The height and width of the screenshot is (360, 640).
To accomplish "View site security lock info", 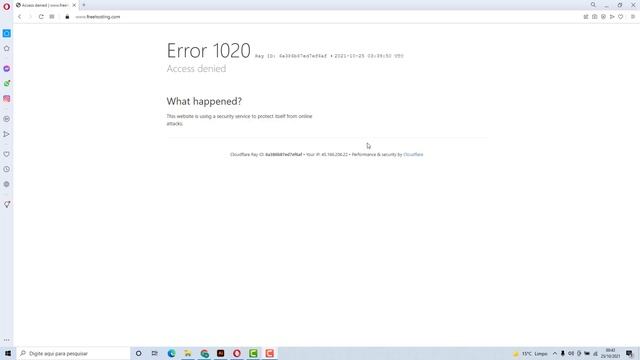I will pos(67,17).
